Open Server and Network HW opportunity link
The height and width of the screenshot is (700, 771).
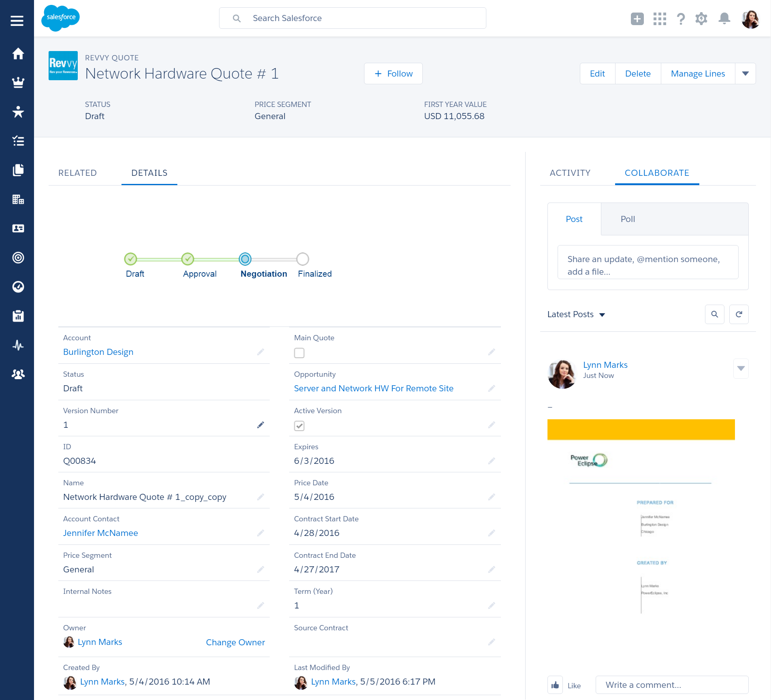coord(373,388)
